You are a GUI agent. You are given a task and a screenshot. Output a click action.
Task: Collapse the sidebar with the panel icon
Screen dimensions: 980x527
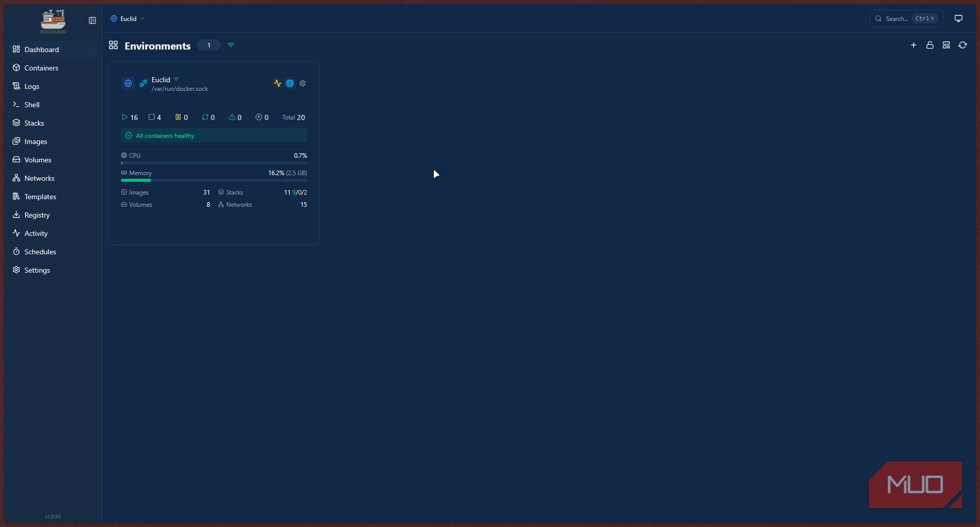pos(92,20)
